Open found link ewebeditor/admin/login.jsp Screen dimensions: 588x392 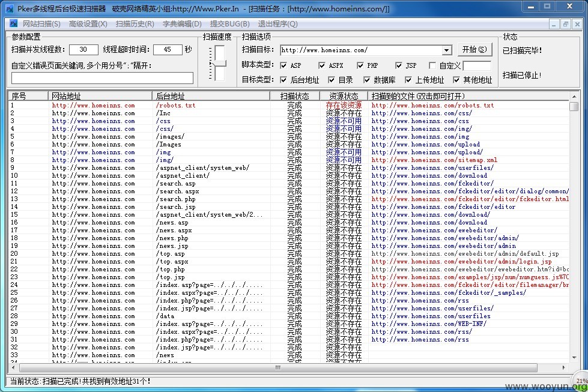point(461,262)
